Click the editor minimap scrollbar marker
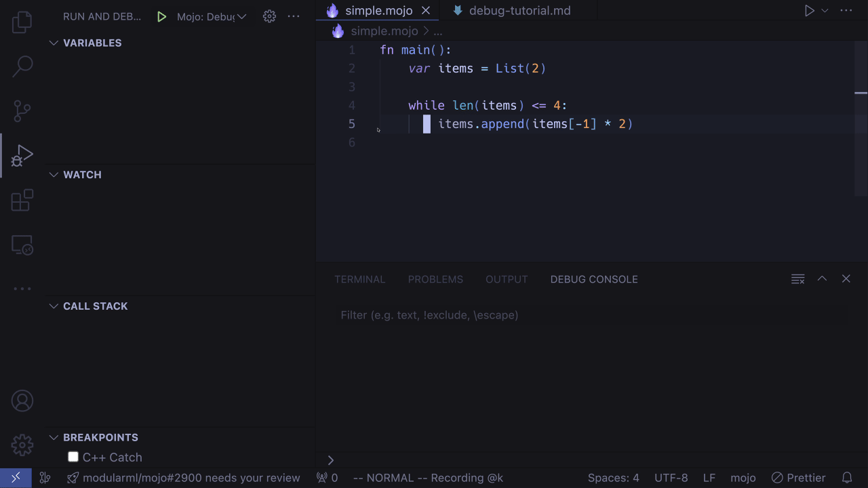Image resolution: width=868 pixels, height=488 pixels. [x=861, y=93]
